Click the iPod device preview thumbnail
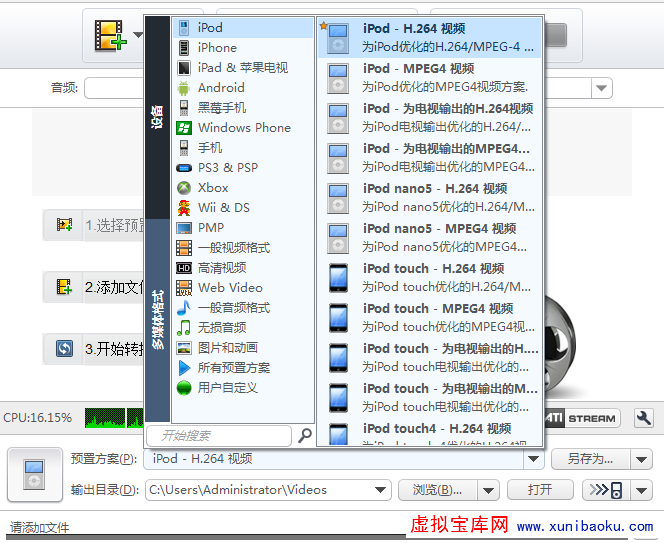 (35, 474)
